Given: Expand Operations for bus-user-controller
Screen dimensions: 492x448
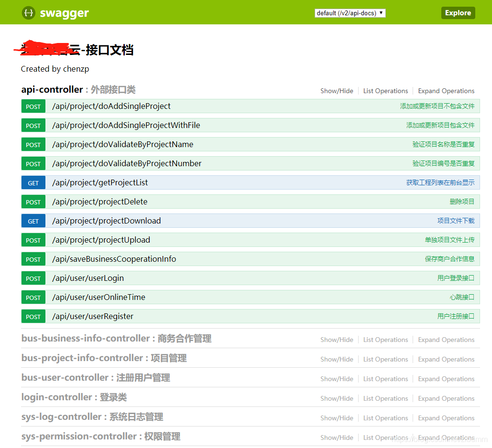Looking at the screenshot, I should click(446, 379).
